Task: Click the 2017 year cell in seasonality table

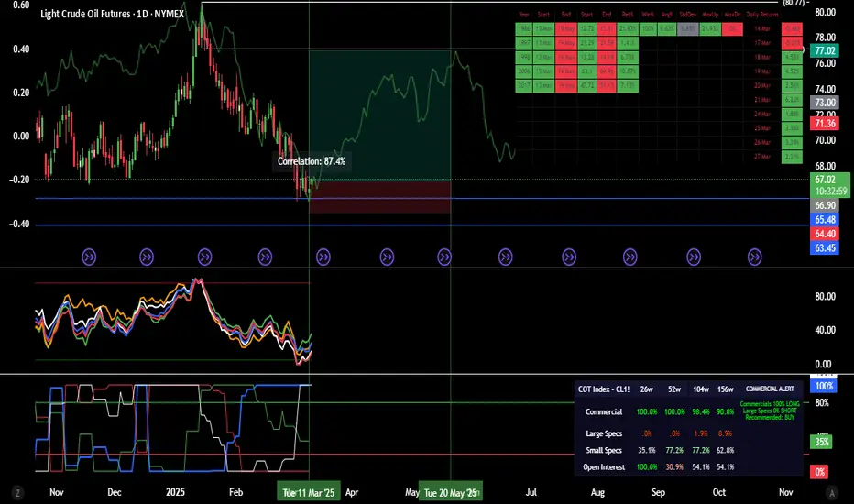Action: [x=524, y=85]
